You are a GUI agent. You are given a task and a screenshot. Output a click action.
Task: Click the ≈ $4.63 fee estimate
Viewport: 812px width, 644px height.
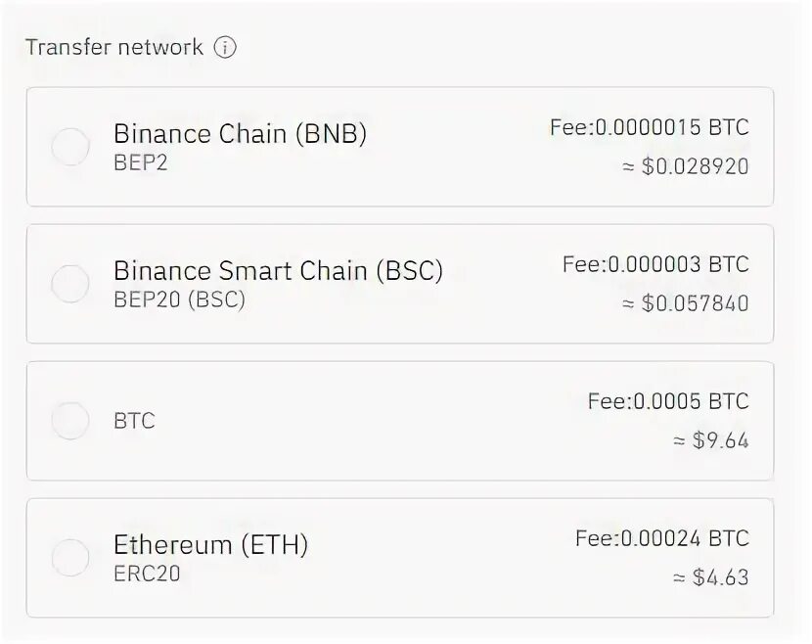point(710,577)
